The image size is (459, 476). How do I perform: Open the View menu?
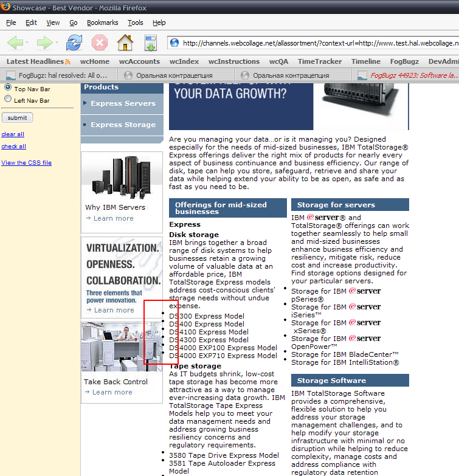(53, 22)
